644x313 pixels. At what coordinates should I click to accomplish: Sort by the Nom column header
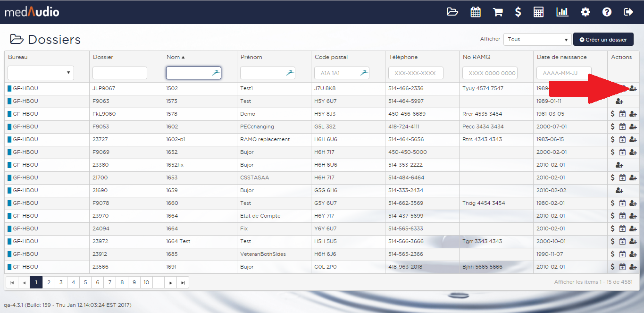pyautogui.click(x=173, y=57)
